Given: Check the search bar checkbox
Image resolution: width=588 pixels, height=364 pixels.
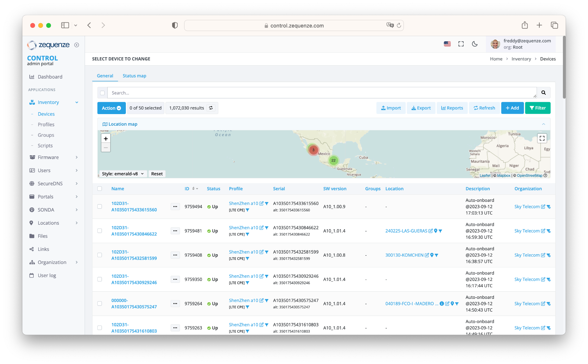Looking at the screenshot, I should (102, 93).
